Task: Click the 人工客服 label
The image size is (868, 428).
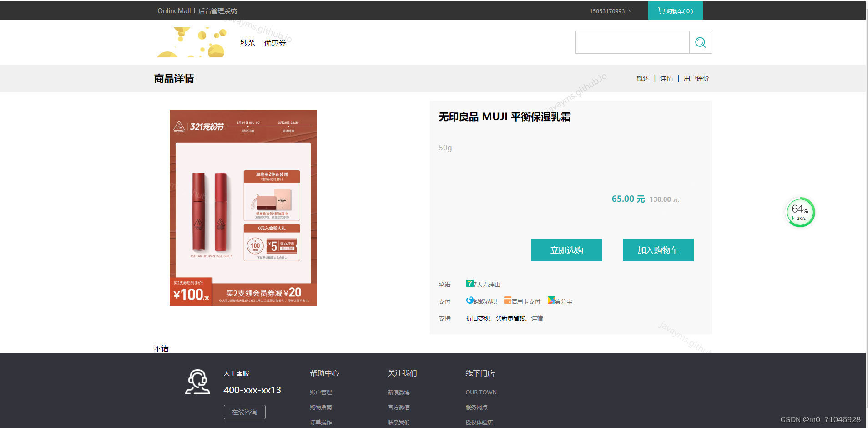Action: pos(236,373)
